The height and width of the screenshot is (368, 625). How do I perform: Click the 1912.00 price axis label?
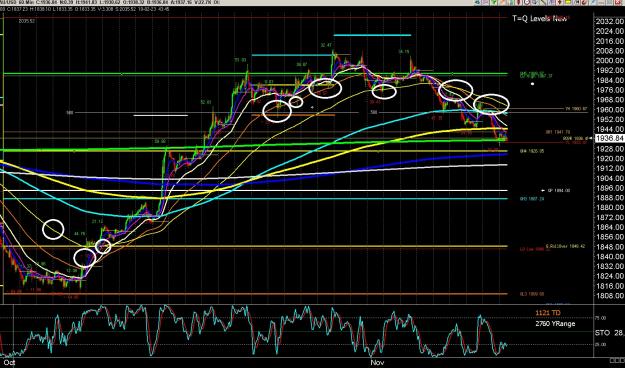tap(609, 168)
